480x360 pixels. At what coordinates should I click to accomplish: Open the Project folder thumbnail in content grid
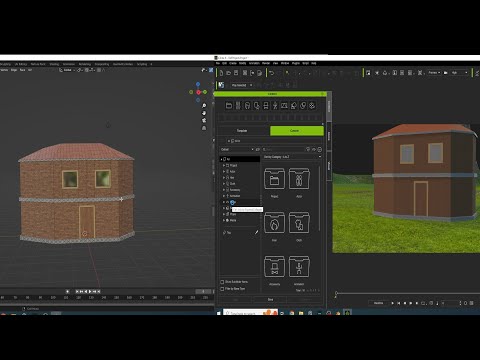[x=274, y=179]
